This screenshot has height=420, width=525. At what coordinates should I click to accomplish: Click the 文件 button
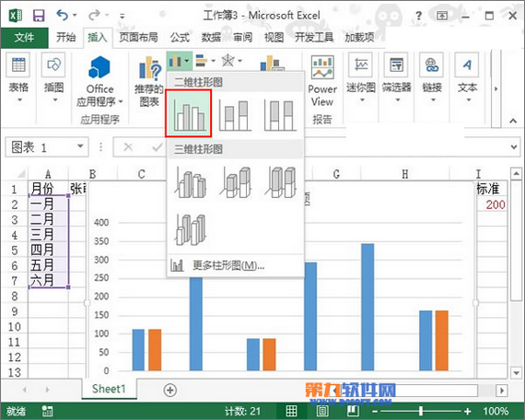pyautogui.click(x=24, y=38)
